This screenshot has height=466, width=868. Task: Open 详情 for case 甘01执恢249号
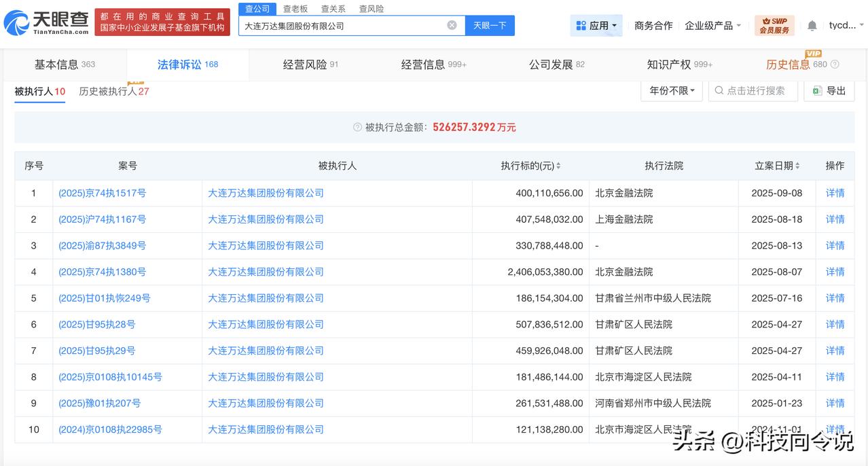pos(835,298)
